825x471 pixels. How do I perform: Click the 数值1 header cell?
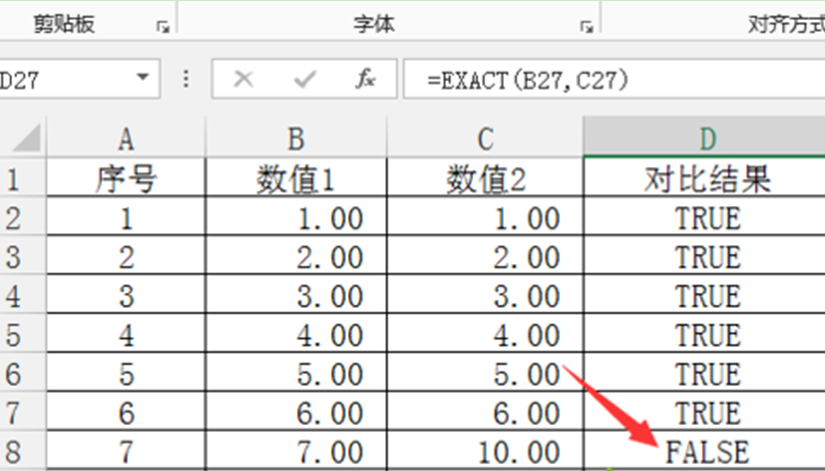point(295,180)
